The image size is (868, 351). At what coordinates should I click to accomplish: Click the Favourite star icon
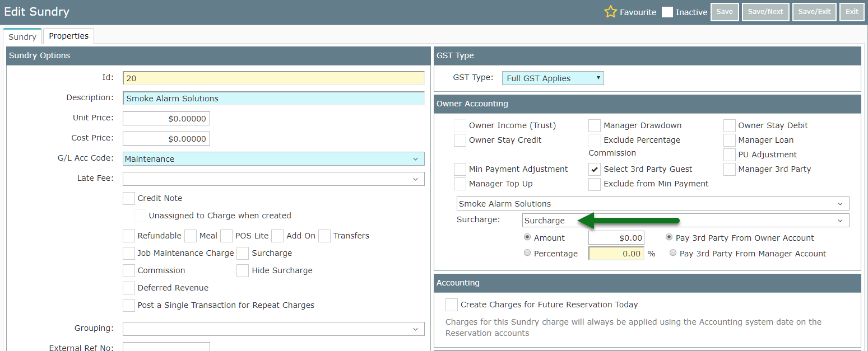[610, 12]
